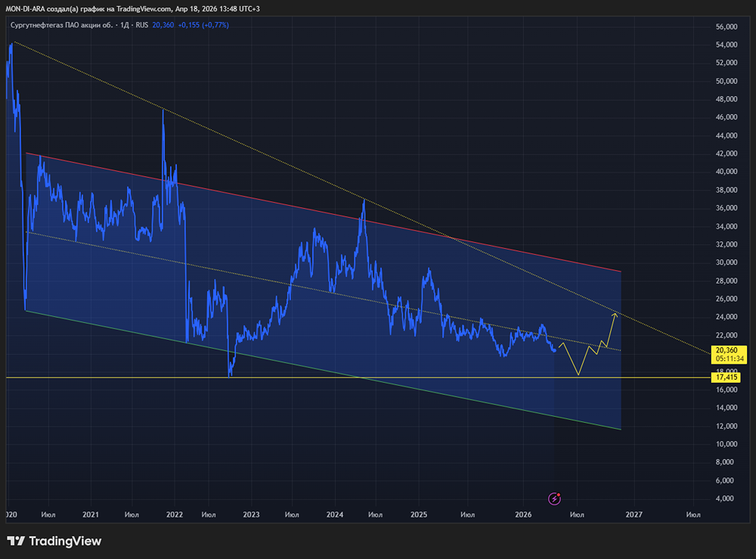Click the 2024 label on time axis
The image size is (756, 559).
[x=335, y=514]
